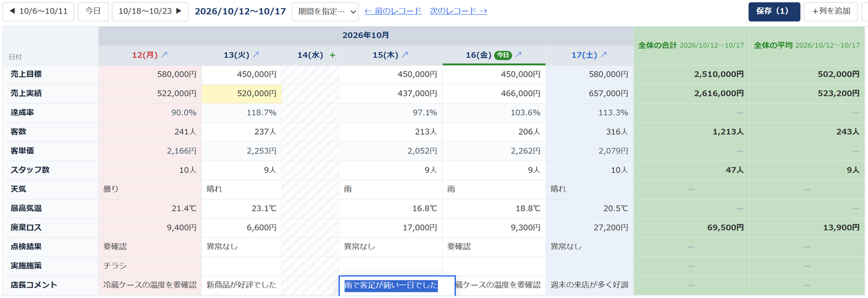868x298 pixels.
Task: Click the +列を追加 button
Action: (x=831, y=11)
